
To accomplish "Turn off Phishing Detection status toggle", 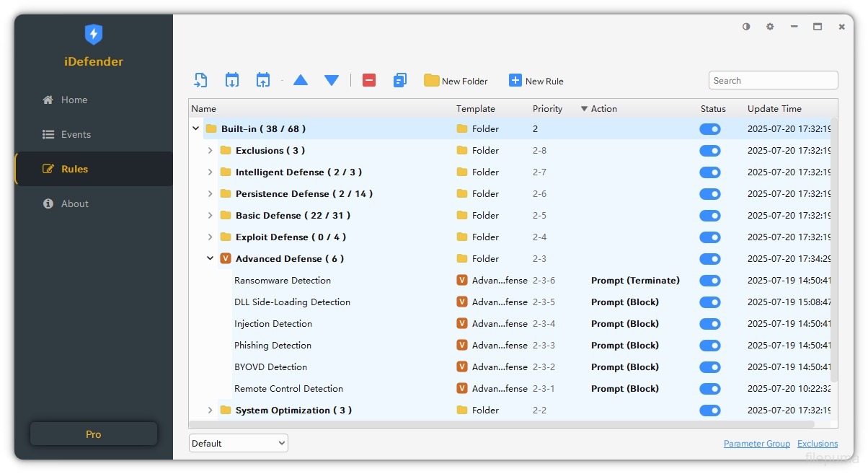I will pos(710,346).
